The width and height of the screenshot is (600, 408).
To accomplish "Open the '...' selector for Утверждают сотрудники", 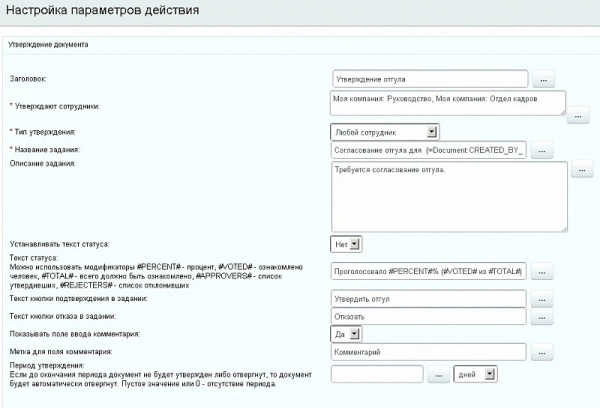I will (578, 117).
